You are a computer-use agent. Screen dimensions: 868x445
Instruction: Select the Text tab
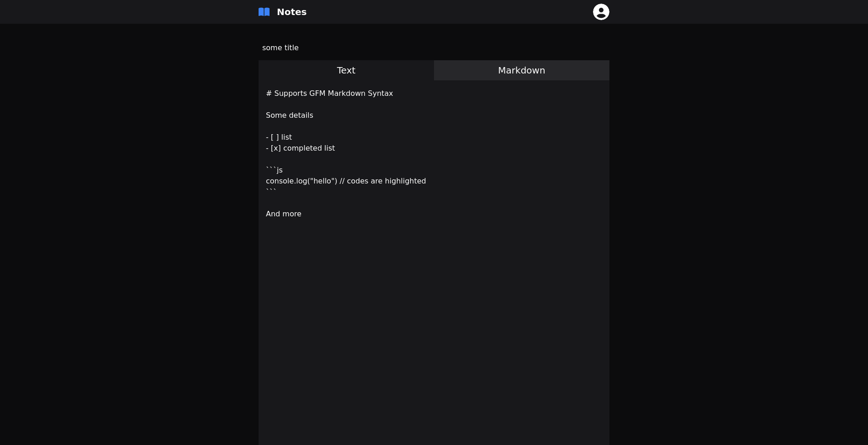coord(346,70)
